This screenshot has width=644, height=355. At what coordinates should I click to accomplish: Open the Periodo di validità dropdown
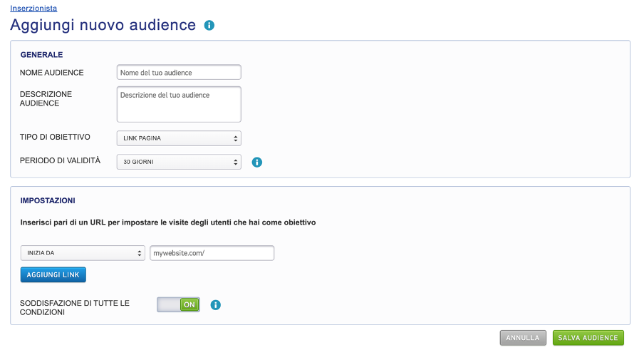[x=178, y=163]
